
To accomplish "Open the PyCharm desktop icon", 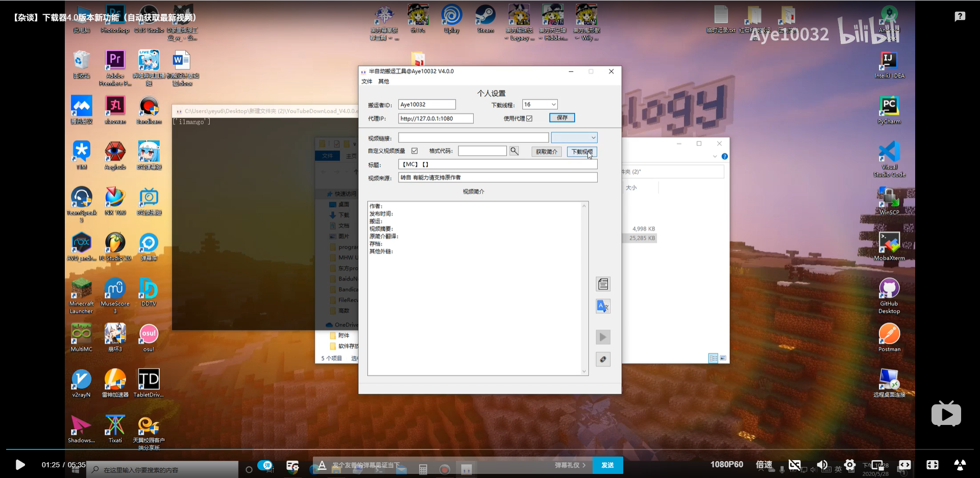I will tap(889, 110).
